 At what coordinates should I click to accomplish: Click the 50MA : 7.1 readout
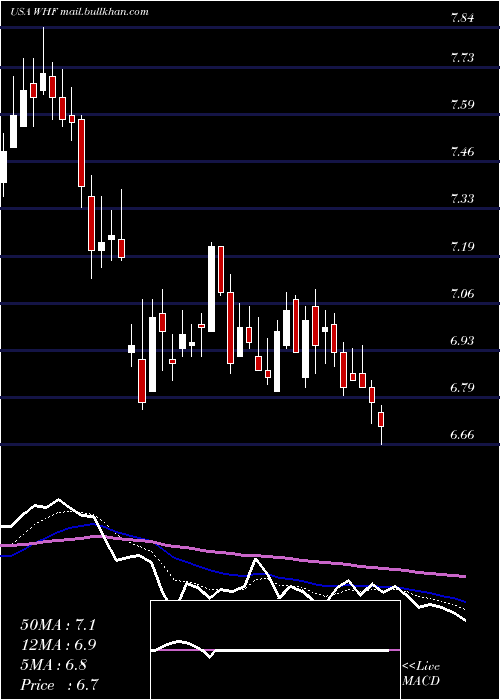58,625
